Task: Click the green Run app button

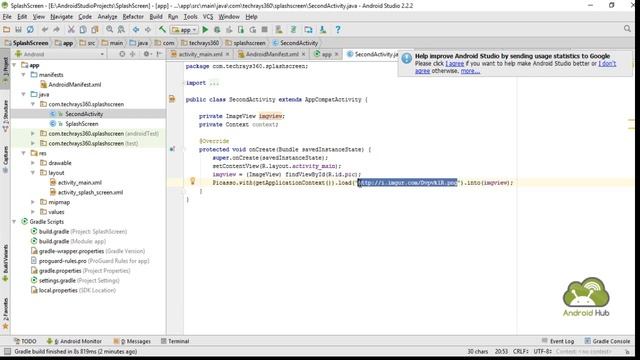Action: (x=205, y=29)
